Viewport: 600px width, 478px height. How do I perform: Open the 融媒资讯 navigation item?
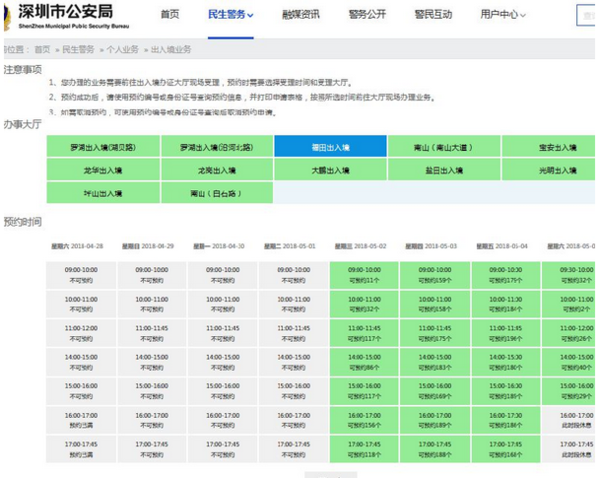click(x=301, y=15)
